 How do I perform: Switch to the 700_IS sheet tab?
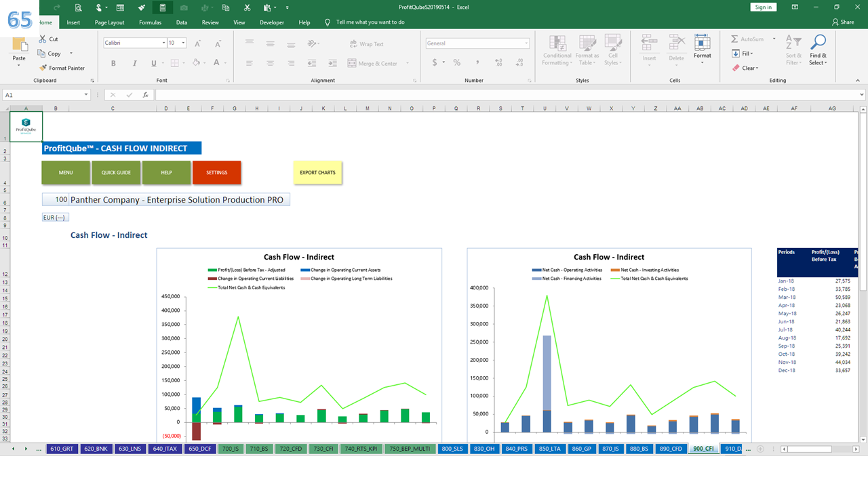pos(231,449)
